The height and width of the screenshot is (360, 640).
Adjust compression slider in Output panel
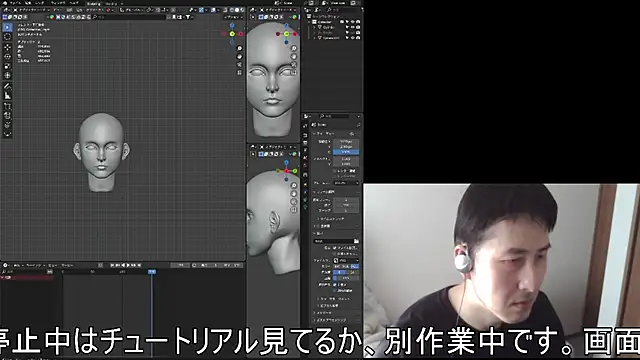coord(346,278)
